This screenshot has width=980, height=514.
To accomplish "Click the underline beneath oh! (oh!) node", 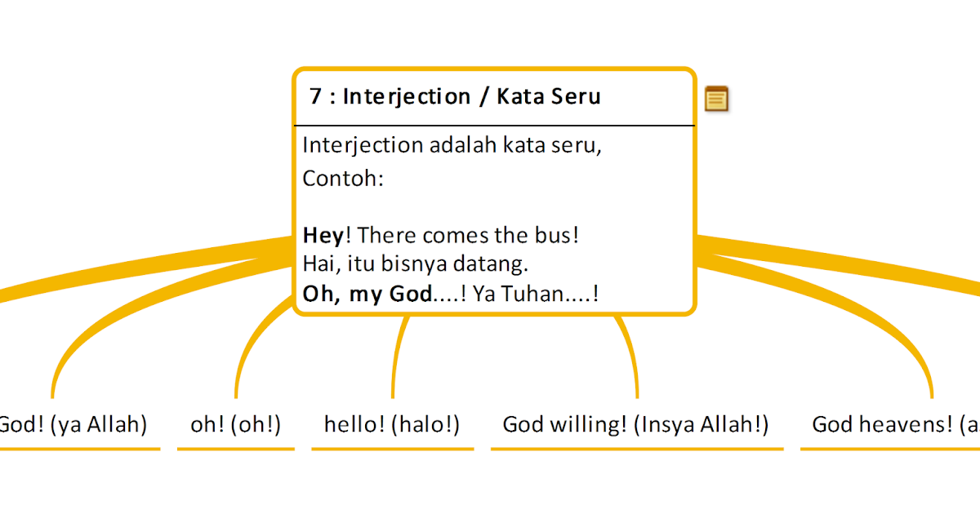I will click(236, 448).
